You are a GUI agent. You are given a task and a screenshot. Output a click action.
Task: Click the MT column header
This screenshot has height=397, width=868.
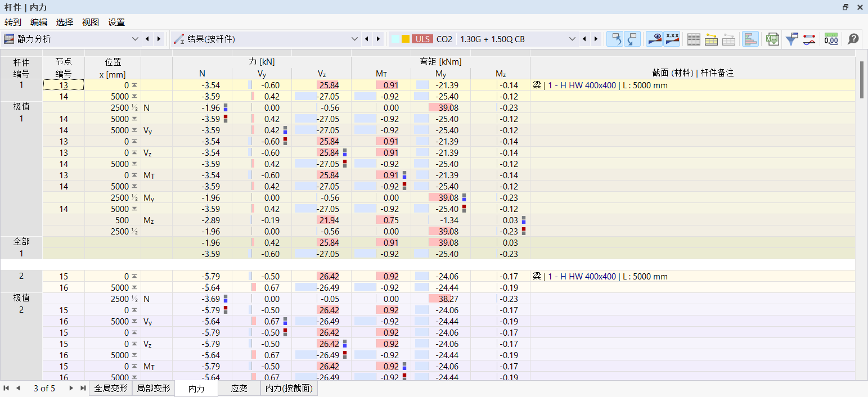(381, 73)
